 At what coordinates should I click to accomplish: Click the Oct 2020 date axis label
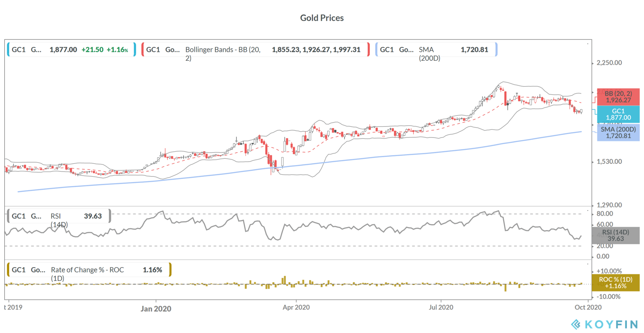(588, 307)
